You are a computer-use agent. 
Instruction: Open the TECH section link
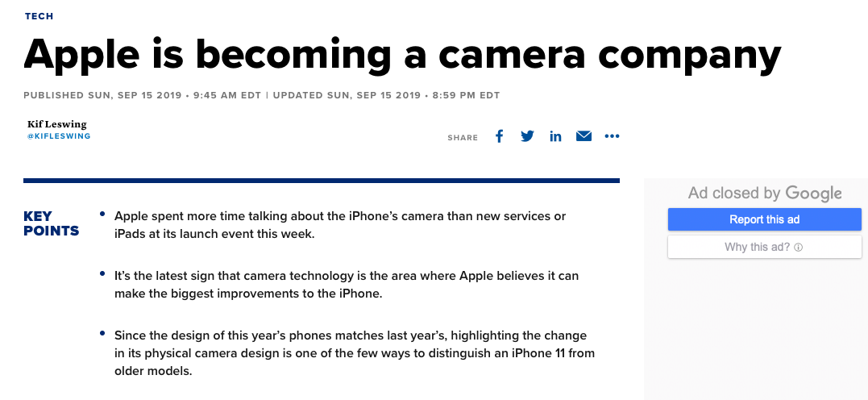point(39,16)
